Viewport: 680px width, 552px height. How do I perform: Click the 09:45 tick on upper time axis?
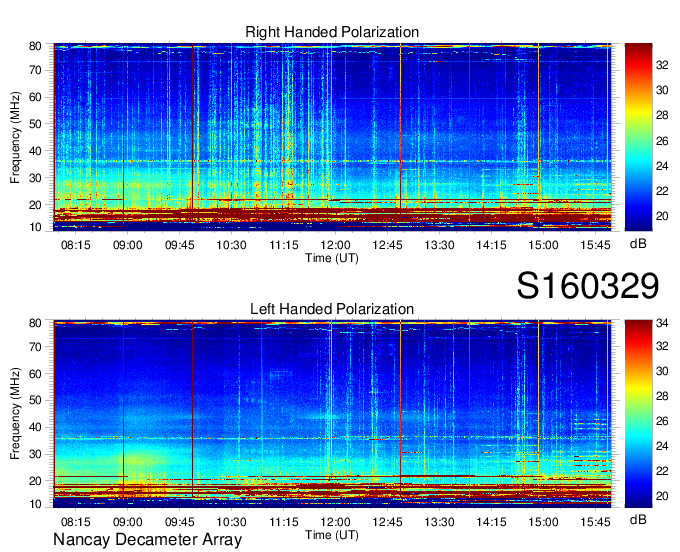tap(180, 245)
